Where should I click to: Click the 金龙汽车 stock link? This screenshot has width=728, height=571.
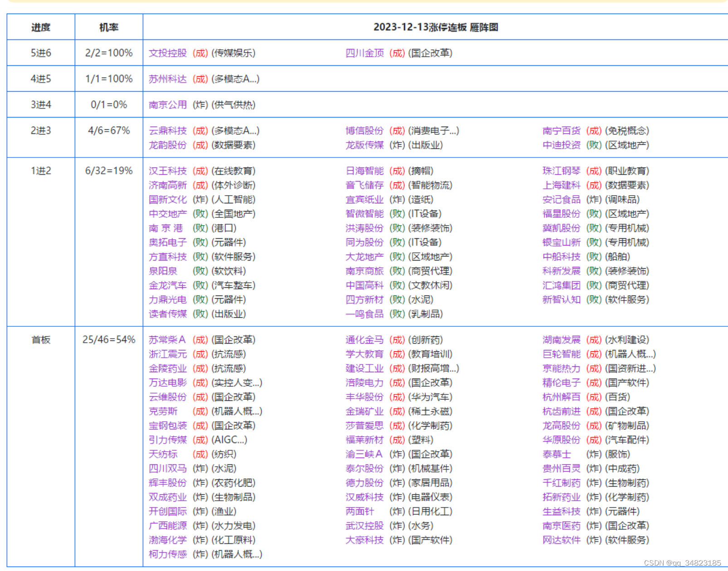pyautogui.click(x=168, y=285)
